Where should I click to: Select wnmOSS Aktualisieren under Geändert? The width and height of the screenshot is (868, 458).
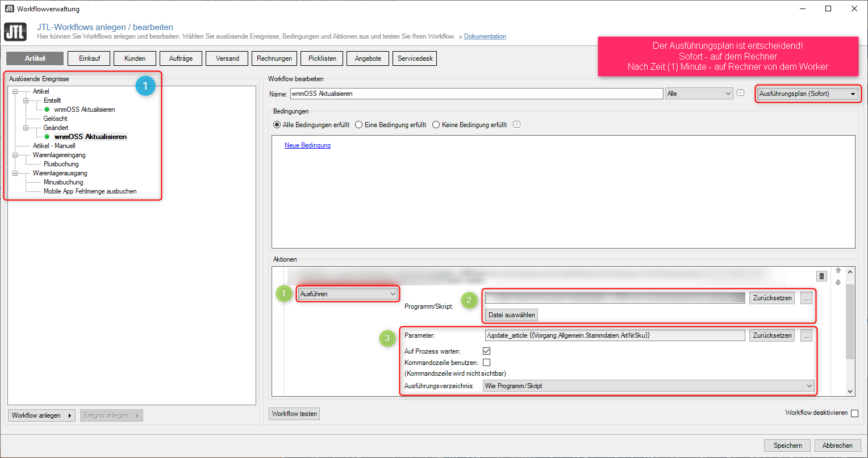[x=90, y=137]
